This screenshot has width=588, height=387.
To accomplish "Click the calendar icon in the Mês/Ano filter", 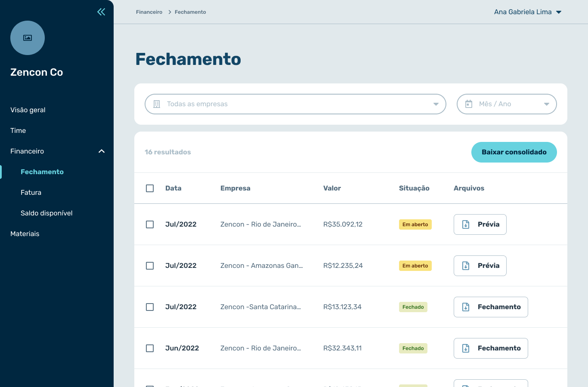I will 469,104.
